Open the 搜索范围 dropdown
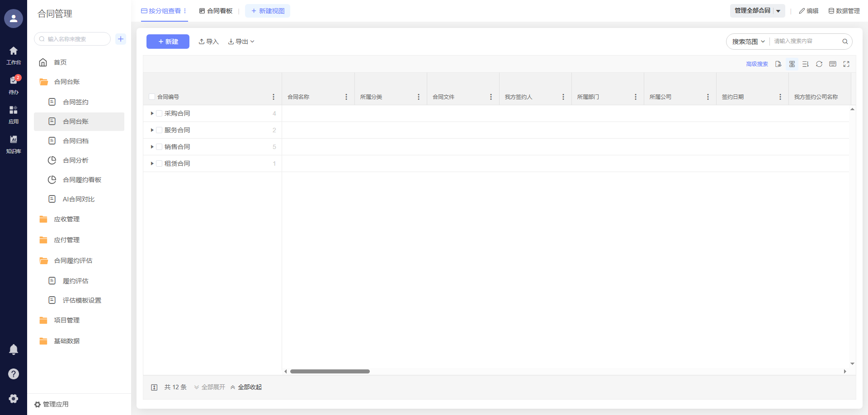Screen dimensions: 868x415 [x=748, y=42]
